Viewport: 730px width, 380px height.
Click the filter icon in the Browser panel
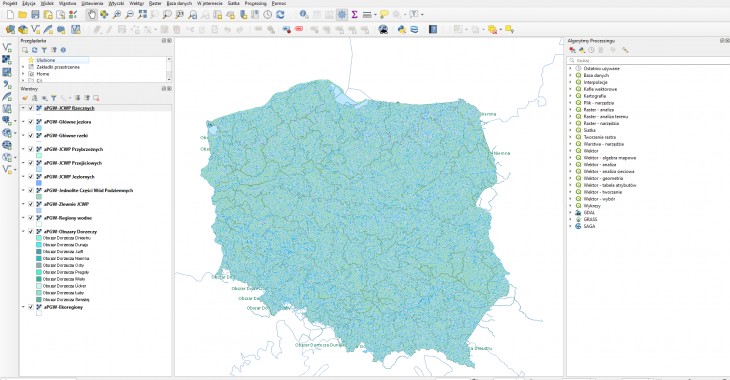tap(44, 50)
